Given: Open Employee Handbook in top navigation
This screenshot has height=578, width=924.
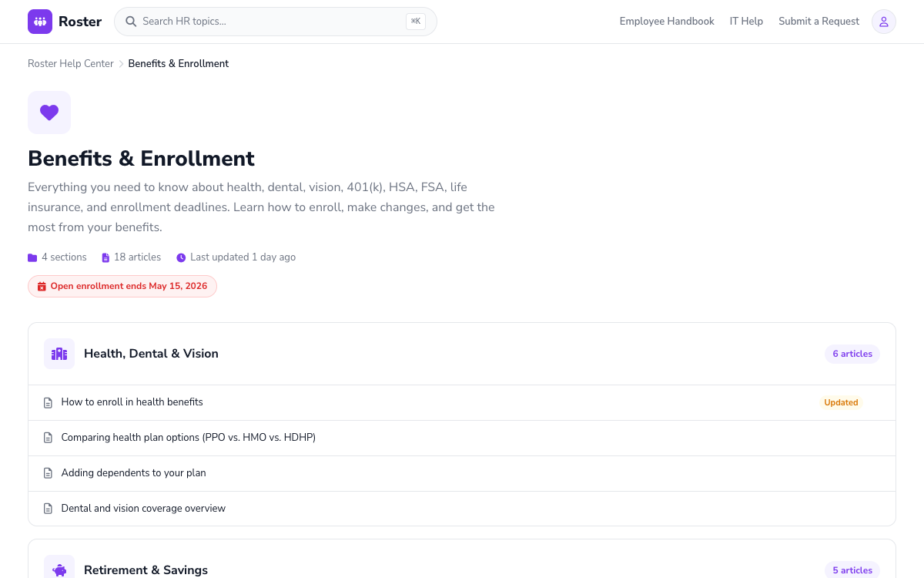Looking at the screenshot, I should tap(667, 22).
